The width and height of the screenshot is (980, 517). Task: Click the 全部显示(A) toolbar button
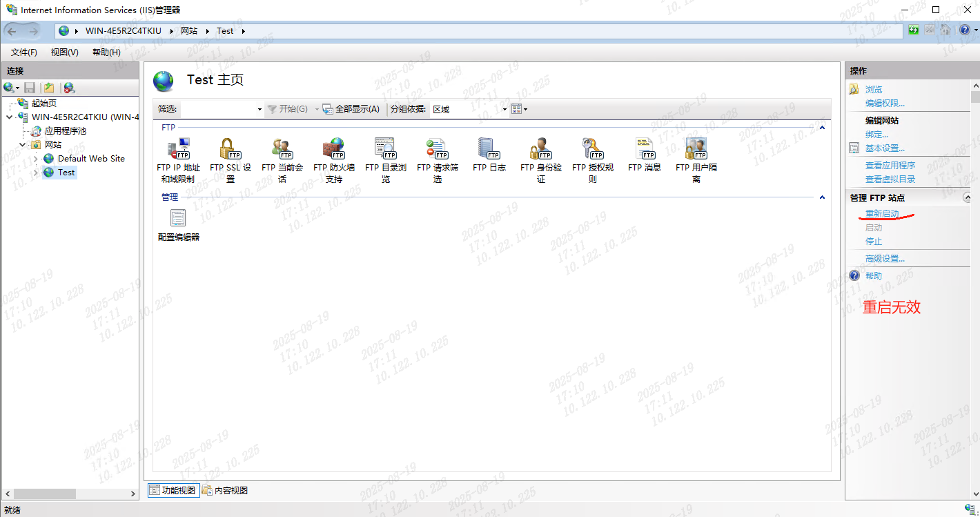click(351, 109)
